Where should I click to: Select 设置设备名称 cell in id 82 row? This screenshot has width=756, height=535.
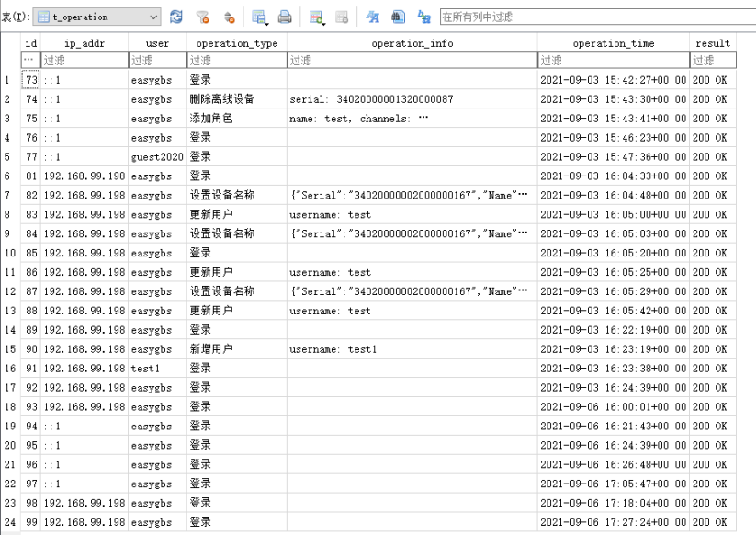(237, 196)
